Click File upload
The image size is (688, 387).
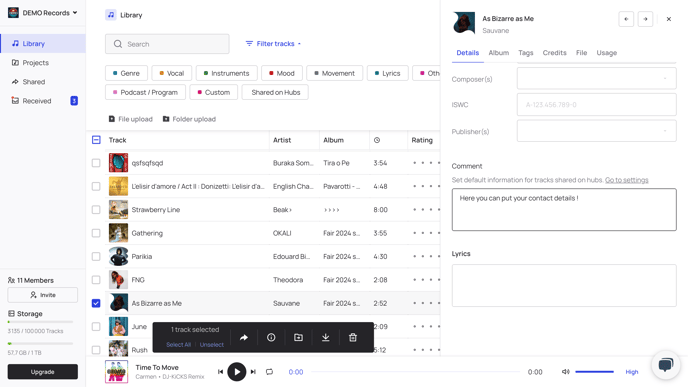[x=131, y=119]
